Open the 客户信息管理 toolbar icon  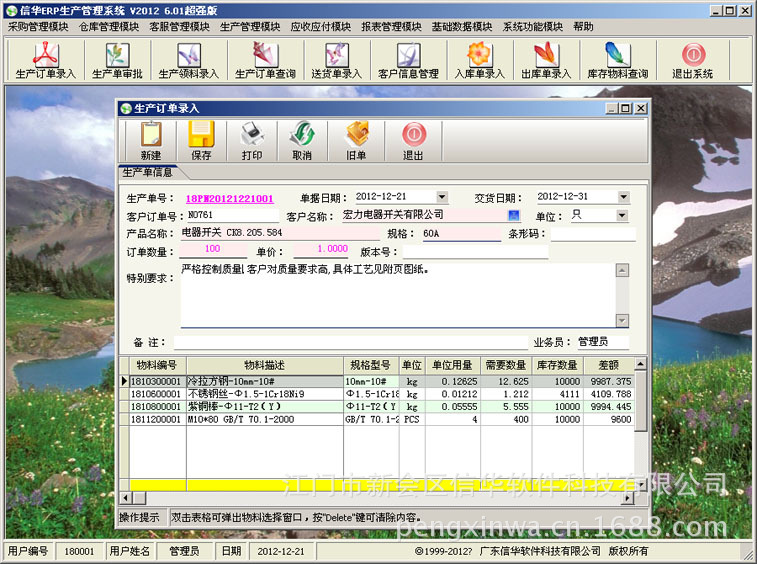click(x=408, y=60)
